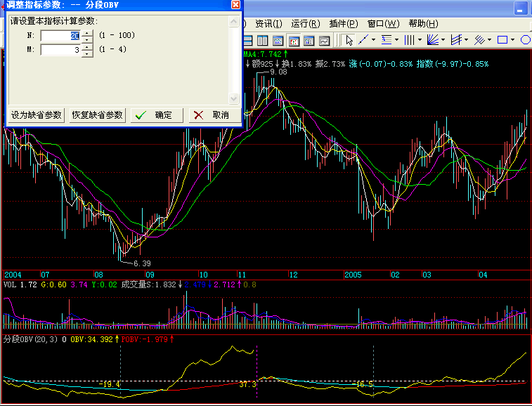The image size is (532, 406).
Task: Click the M parameter input field
Action: [x=60, y=51]
